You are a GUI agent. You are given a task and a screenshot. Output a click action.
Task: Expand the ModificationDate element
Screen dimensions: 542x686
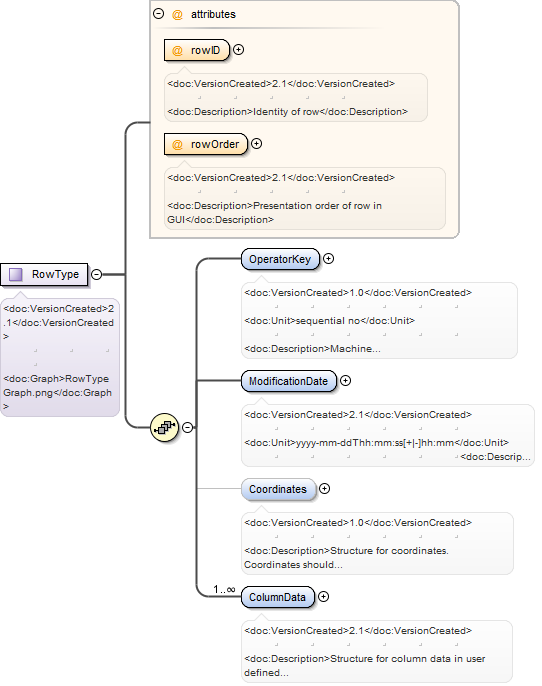[x=346, y=381]
